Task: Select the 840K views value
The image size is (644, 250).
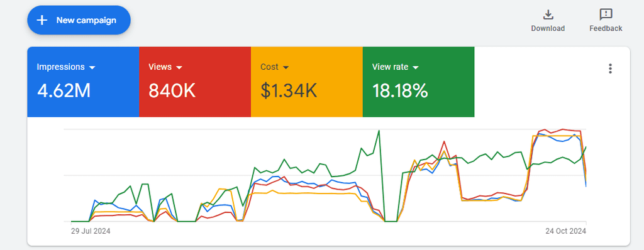Action: (172, 90)
